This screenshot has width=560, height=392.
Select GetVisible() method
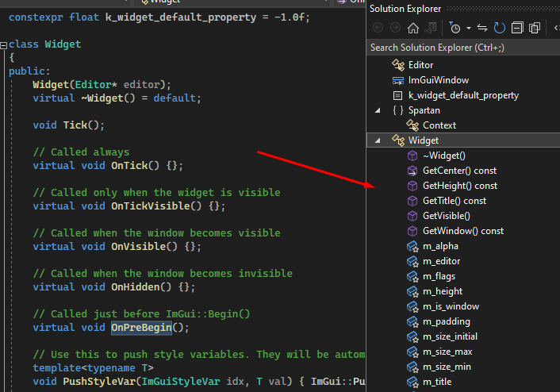[x=447, y=216]
